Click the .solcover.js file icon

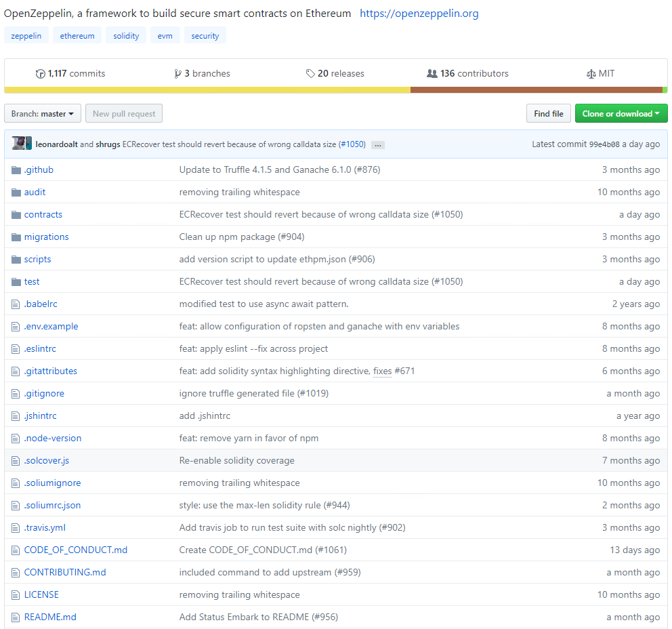(x=16, y=461)
